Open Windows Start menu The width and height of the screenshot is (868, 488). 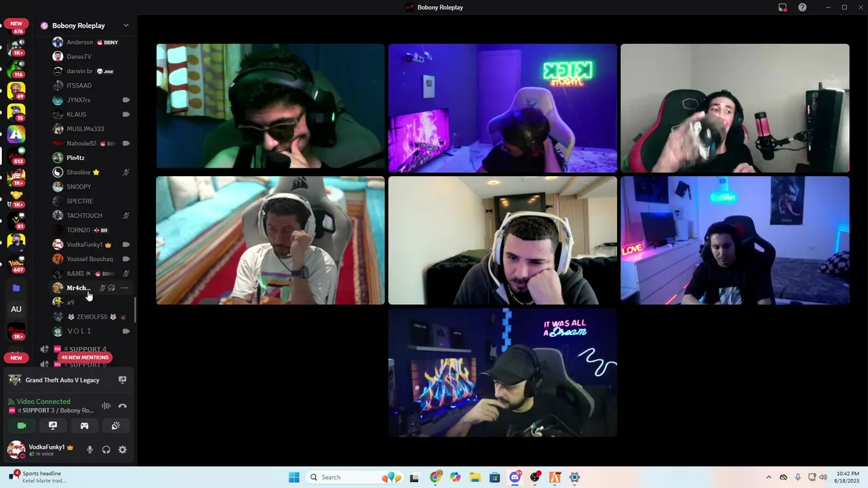tap(294, 477)
